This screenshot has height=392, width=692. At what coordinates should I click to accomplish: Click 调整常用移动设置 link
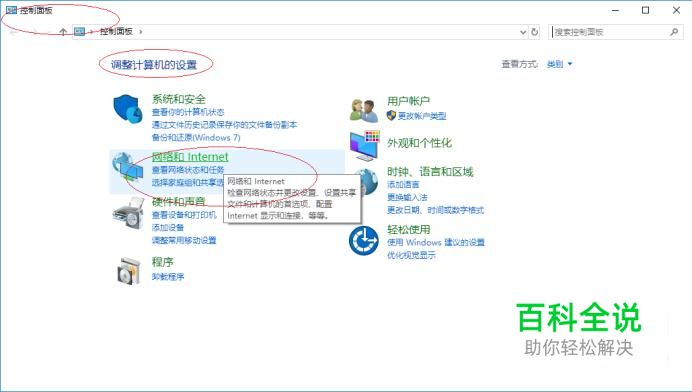click(x=184, y=241)
